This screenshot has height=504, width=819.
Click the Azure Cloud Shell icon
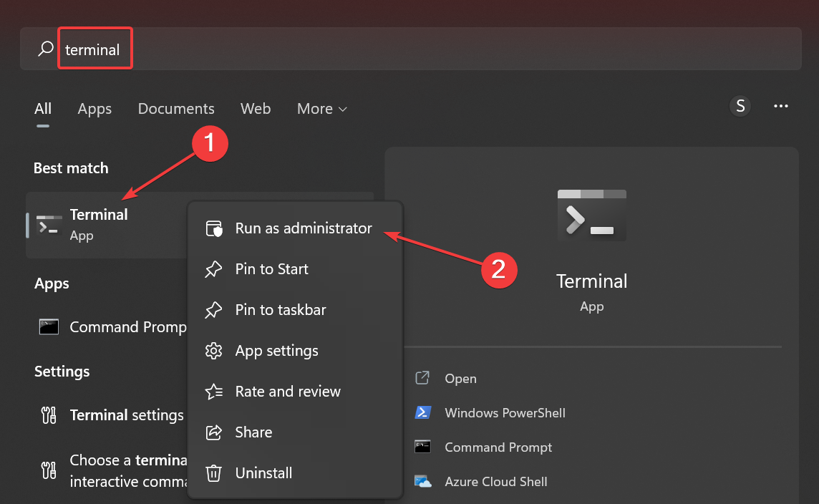click(422, 482)
